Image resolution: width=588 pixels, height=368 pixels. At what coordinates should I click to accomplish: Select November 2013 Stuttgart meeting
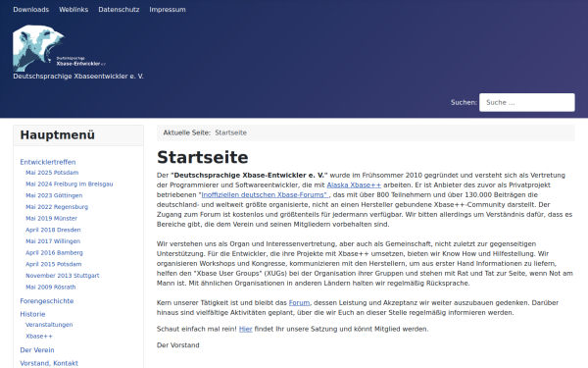[63, 276]
